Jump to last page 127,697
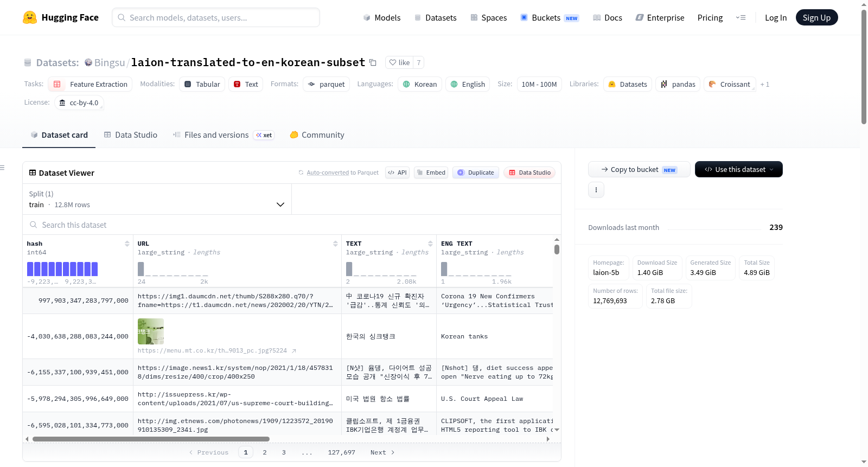This screenshot has width=868, height=467. (x=341, y=452)
